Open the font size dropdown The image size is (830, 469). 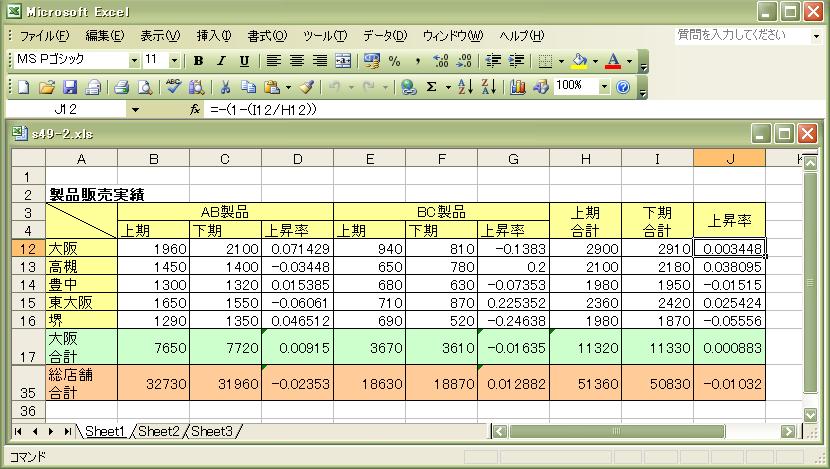[174, 60]
